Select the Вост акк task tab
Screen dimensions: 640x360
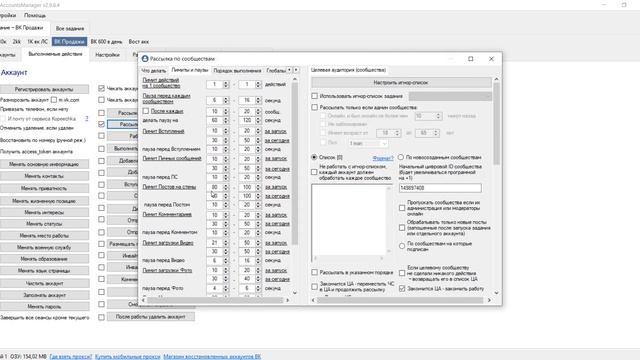click(x=139, y=42)
